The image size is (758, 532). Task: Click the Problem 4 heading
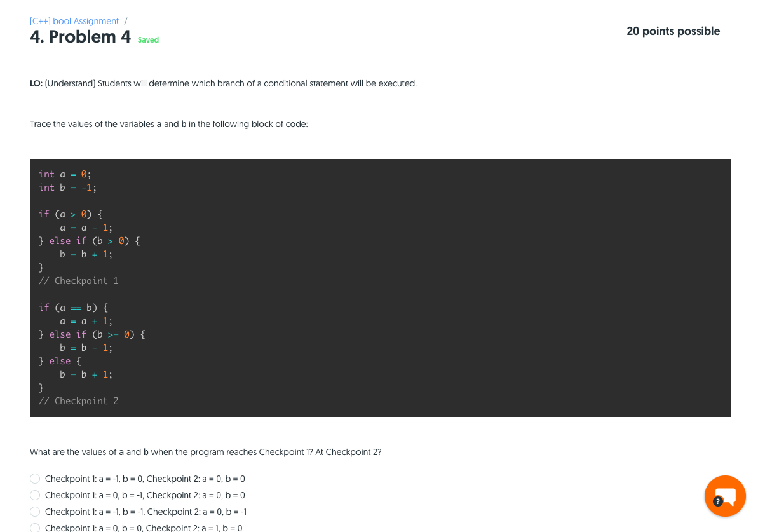80,36
